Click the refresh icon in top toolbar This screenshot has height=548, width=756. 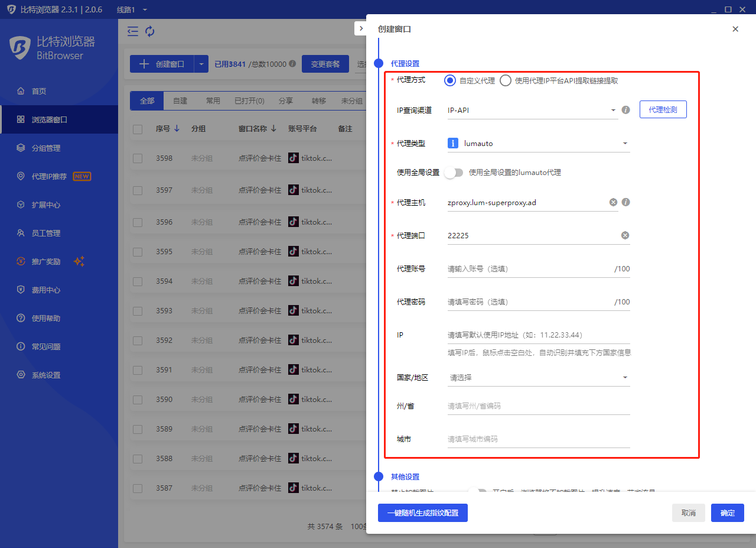click(x=150, y=31)
